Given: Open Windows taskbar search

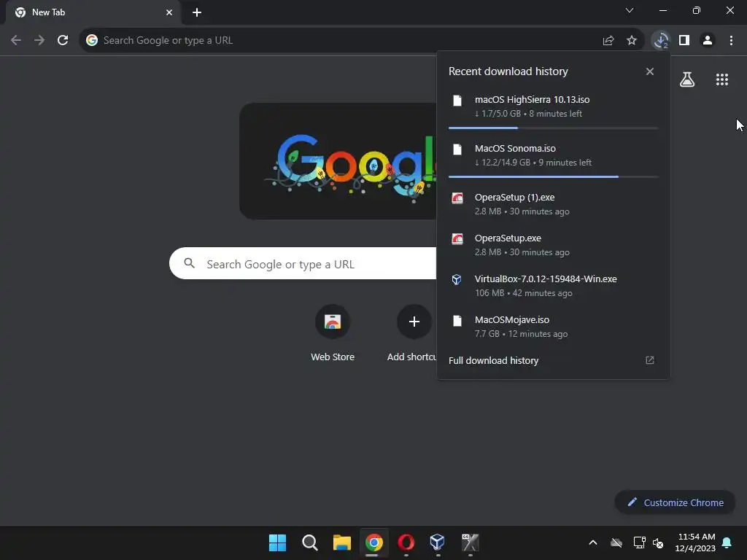Looking at the screenshot, I should coord(309,542).
